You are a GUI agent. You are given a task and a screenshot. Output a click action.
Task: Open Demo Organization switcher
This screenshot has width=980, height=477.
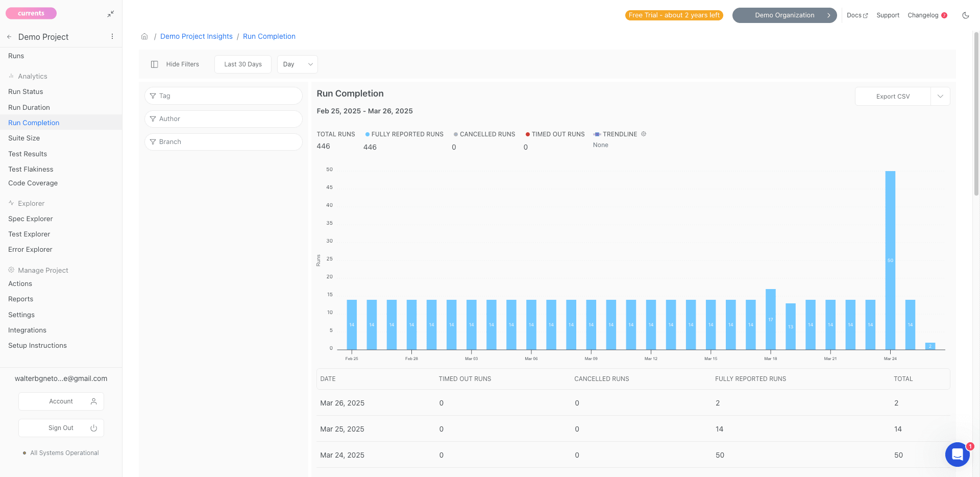(785, 15)
